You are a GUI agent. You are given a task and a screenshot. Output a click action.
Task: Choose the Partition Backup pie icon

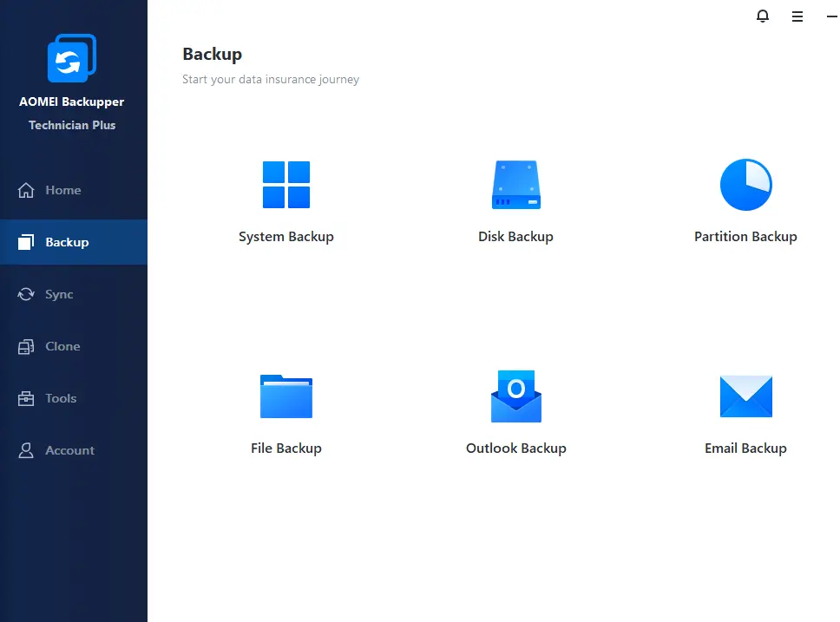point(745,185)
